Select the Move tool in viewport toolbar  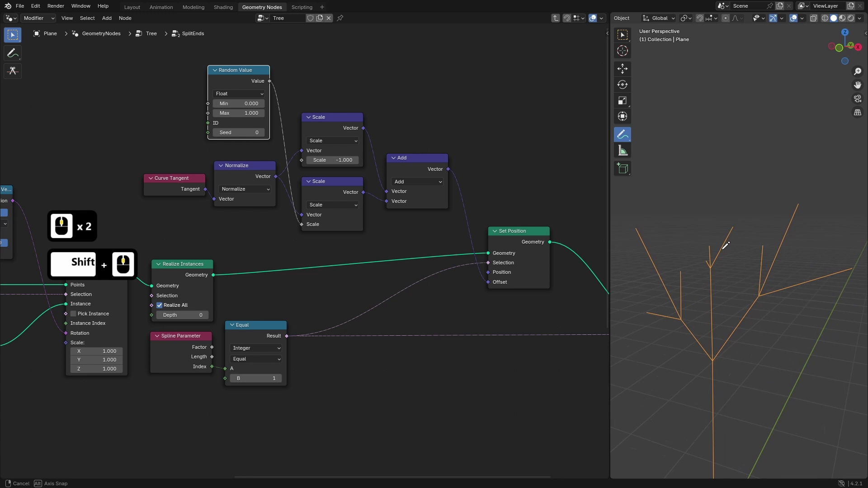click(x=623, y=69)
